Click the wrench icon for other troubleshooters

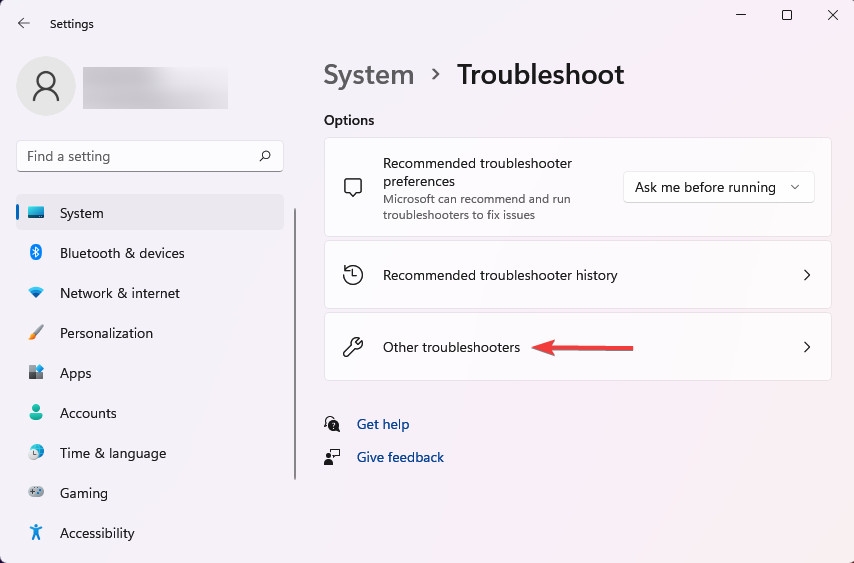pos(353,347)
